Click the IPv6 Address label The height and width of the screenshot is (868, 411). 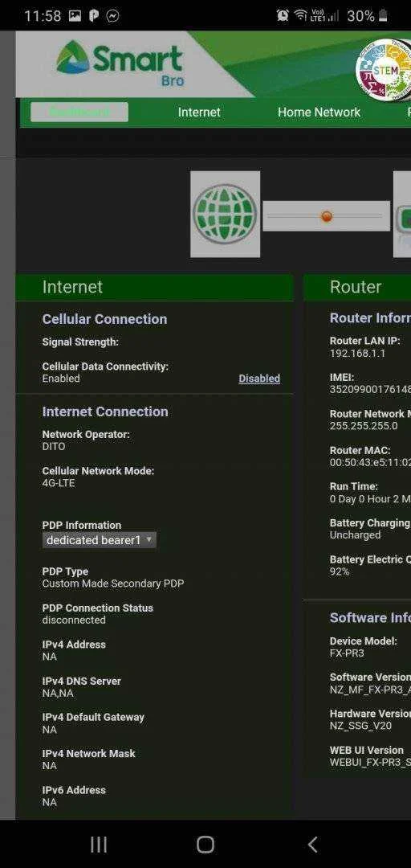[74, 790]
